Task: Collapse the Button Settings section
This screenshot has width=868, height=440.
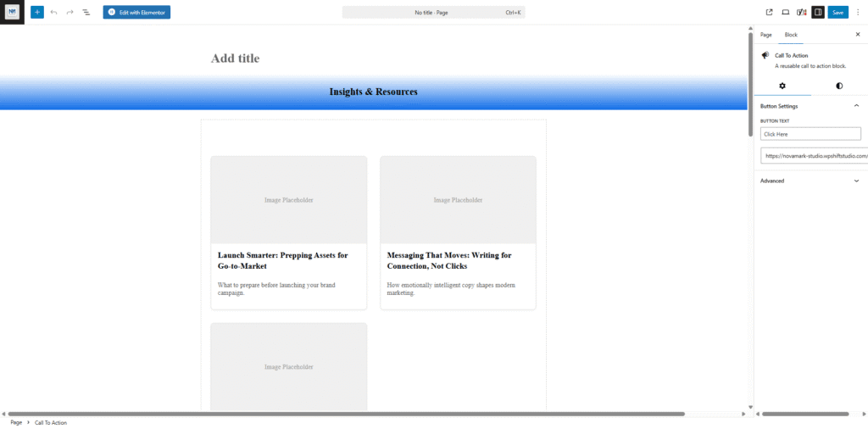Action: 856,106
